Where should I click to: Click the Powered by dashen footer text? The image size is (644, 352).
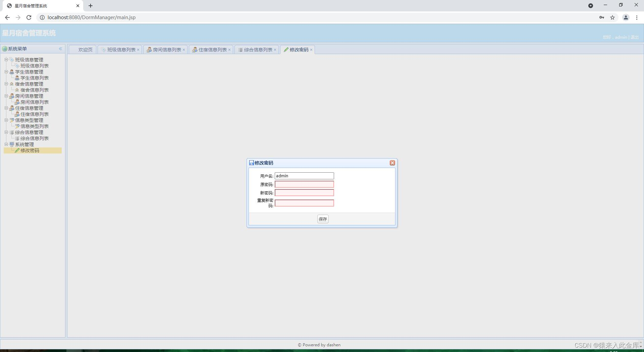click(319, 345)
